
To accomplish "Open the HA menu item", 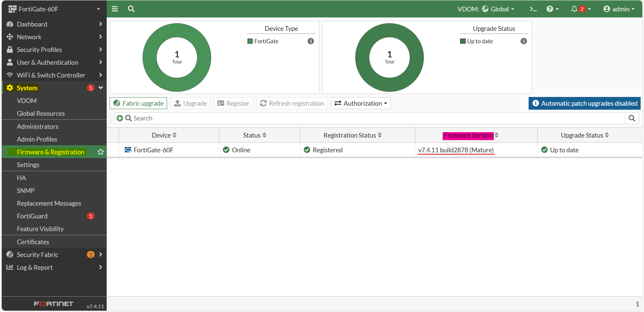I will coord(54,178).
